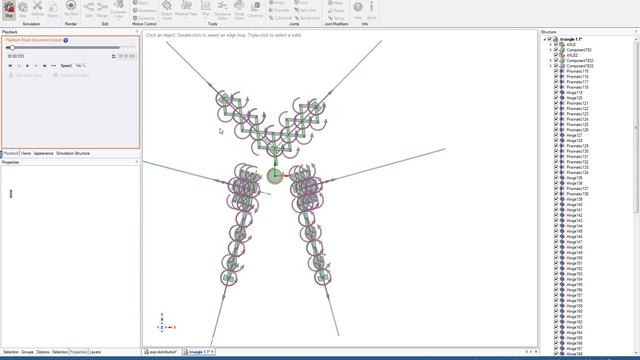The width and height of the screenshot is (640, 360).
Task: Jump playback to the end
Action: click(x=45, y=65)
